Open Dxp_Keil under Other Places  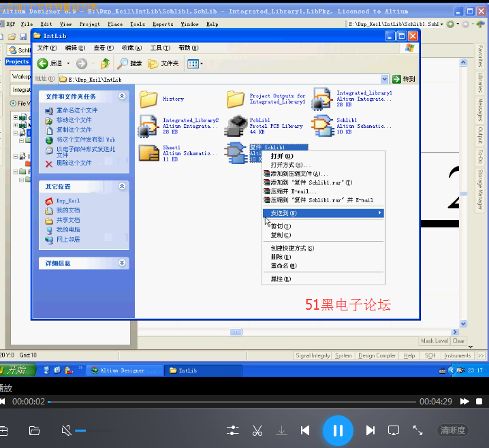tap(68, 201)
